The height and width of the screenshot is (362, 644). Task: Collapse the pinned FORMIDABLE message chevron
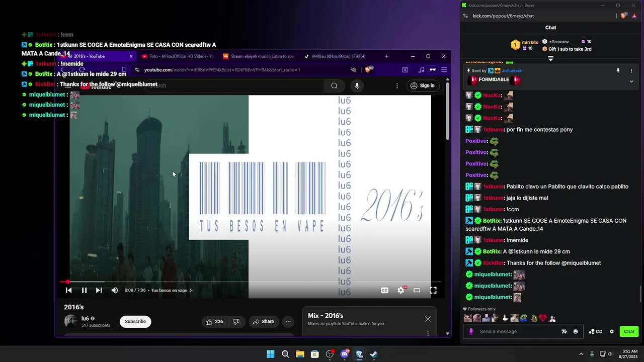coord(631,81)
